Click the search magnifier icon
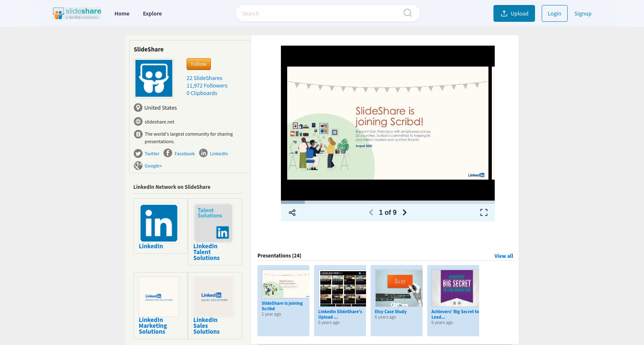Screen dimensions: 644x345 408,13
